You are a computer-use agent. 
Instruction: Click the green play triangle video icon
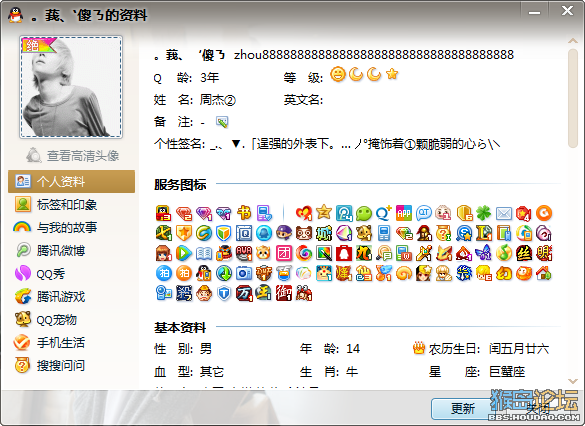[184, 253]
